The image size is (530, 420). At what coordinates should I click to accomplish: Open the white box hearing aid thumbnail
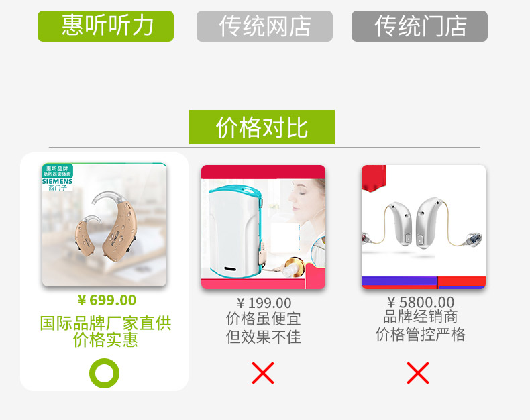coord(263,227)
